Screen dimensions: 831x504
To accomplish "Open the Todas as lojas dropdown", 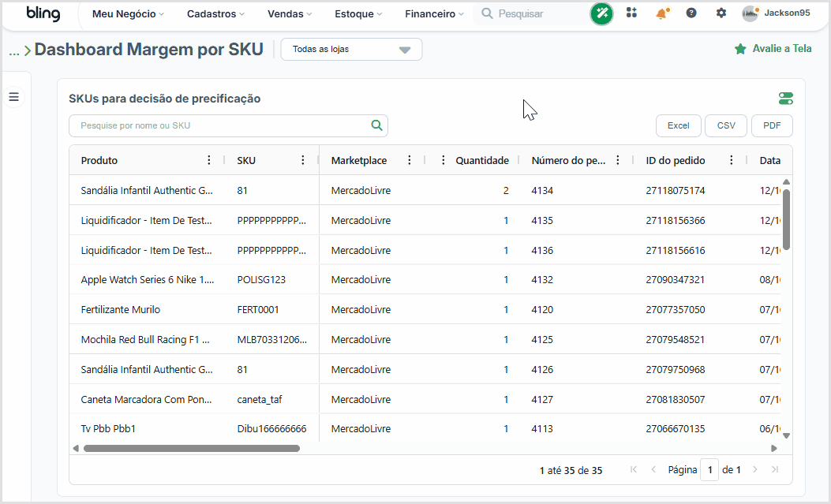I will [351, 49].
